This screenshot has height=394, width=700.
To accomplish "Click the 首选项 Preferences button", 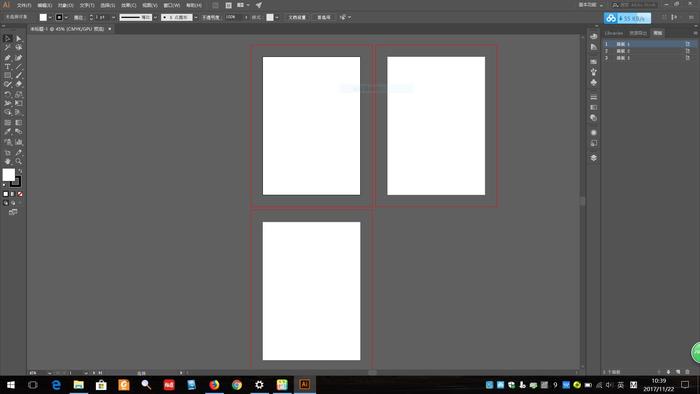I will [324, 17].
